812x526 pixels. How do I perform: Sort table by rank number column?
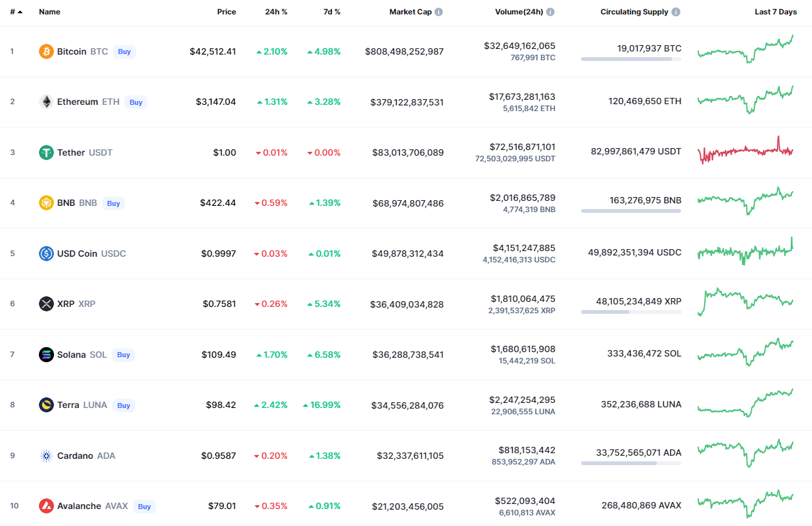[x=16, y=12]
